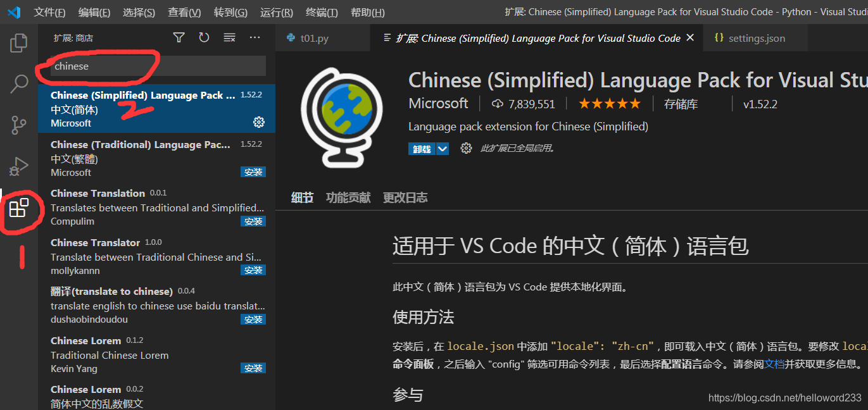Open the 文件(F) menu
868x410 pixels.
[49, 12]
